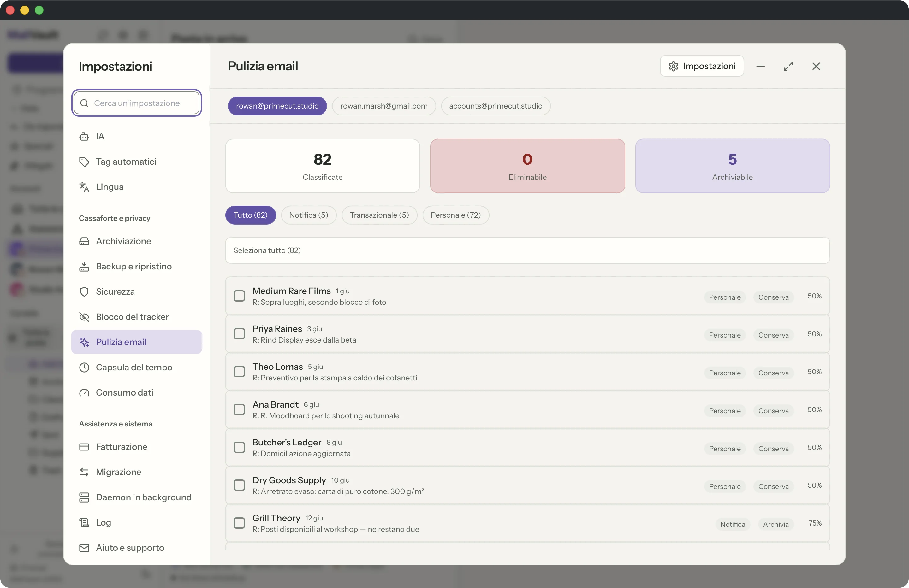The image size is (909, 588).
Task: Click the Archivia tag on Grill Theory row
Action: pyautogui.click(x=775, y=524)
